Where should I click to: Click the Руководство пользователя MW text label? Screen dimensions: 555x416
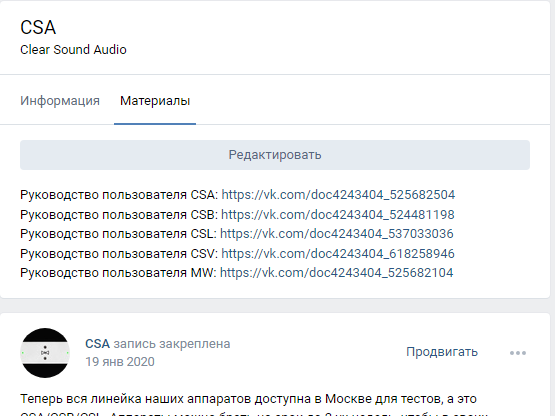click(x=118, y=273)
